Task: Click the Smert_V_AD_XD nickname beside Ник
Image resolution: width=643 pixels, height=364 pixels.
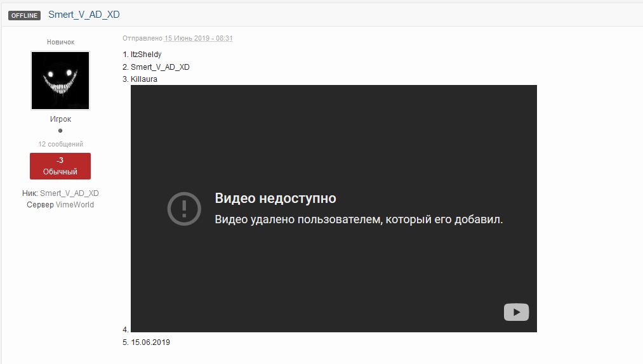Action: click(x=69, y=193)
